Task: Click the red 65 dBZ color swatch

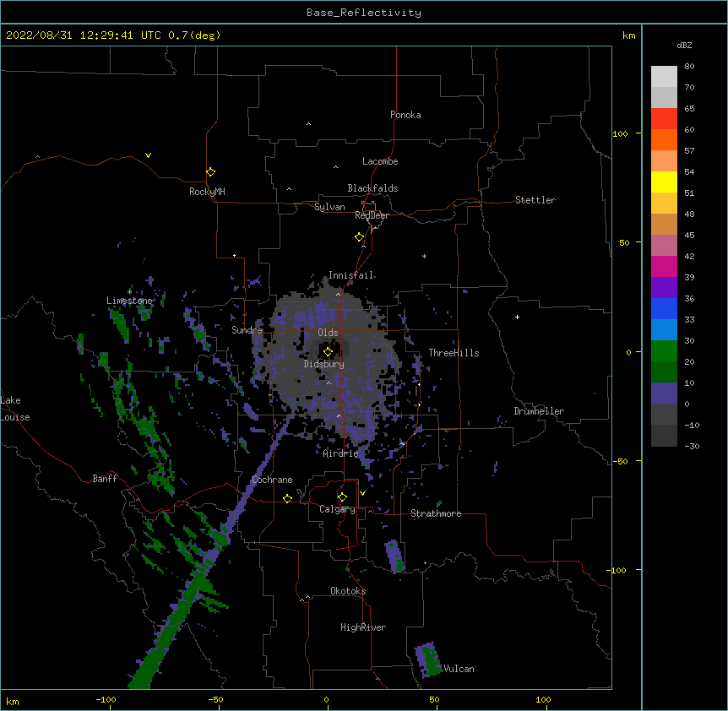Action: [x=664, y=118]
